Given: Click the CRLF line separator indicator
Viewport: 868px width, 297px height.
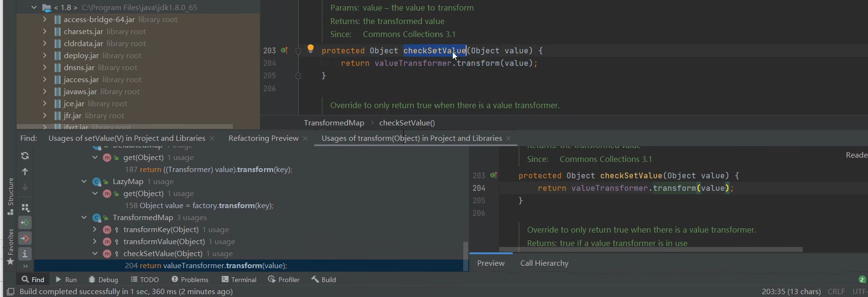Looking at the screenshot, I should click(836, 292).
